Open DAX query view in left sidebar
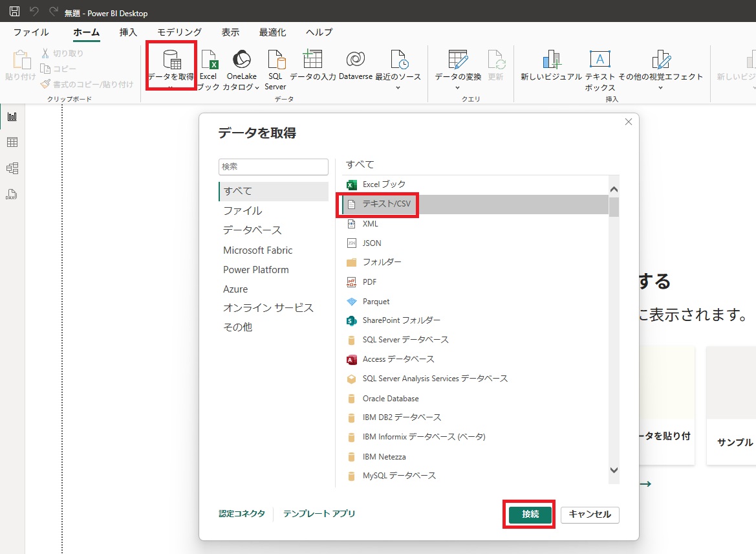756x554 pixels. (12, 194)
